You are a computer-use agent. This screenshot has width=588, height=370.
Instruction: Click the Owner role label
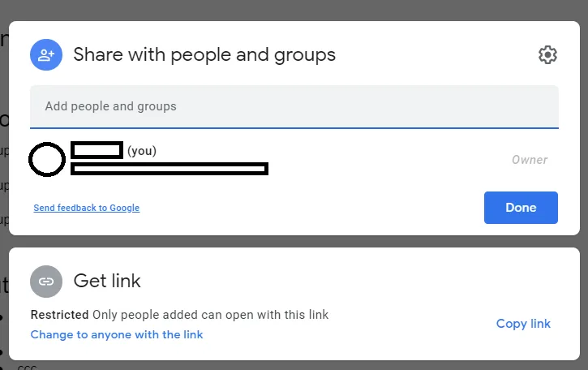click(530, 160)
